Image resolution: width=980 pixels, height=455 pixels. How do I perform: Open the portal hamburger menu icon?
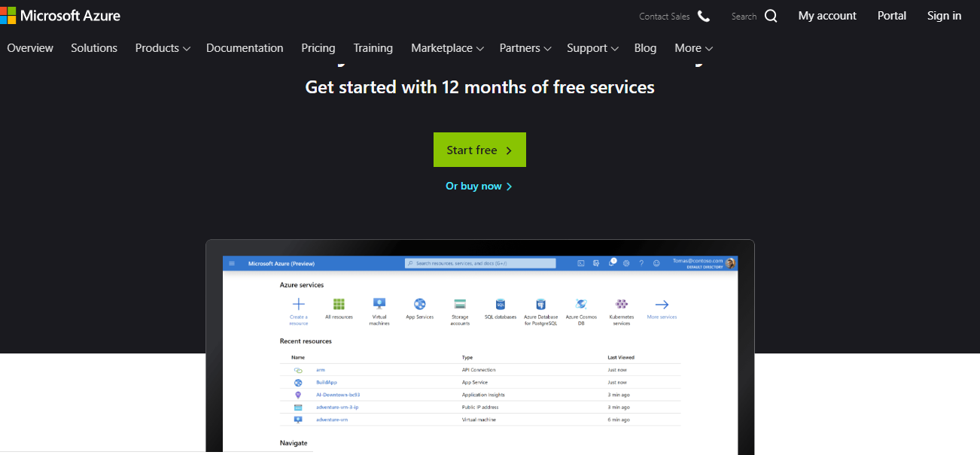(232, 263)
